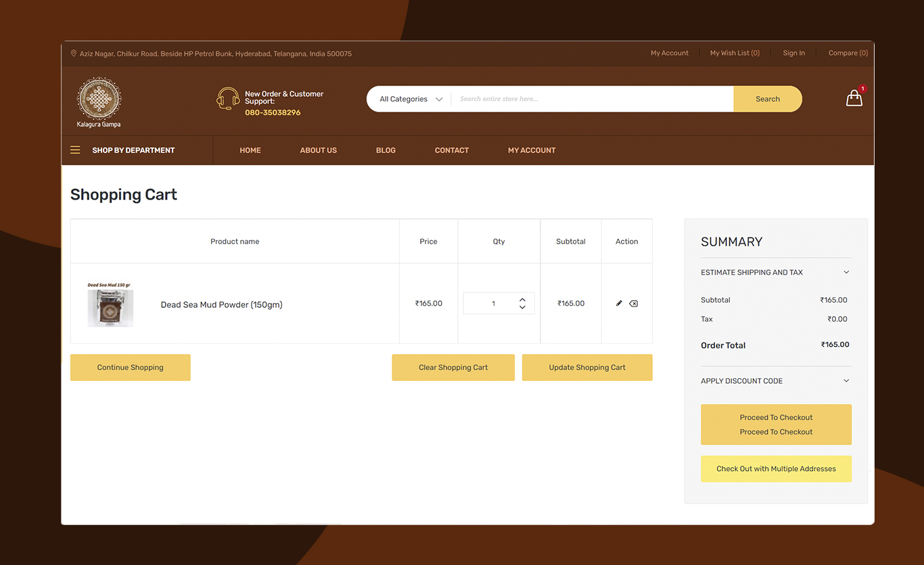Open the Compare (0) link
The image size is (924, 565).
848,53
